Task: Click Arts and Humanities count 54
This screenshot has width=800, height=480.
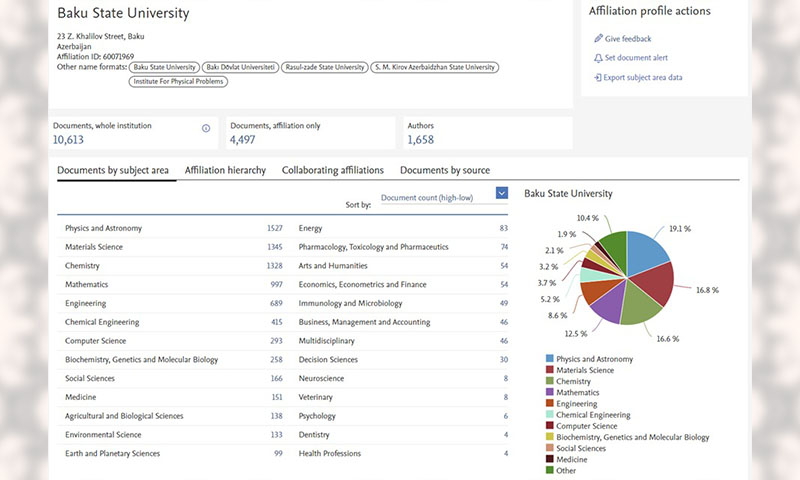Action: 504,266
